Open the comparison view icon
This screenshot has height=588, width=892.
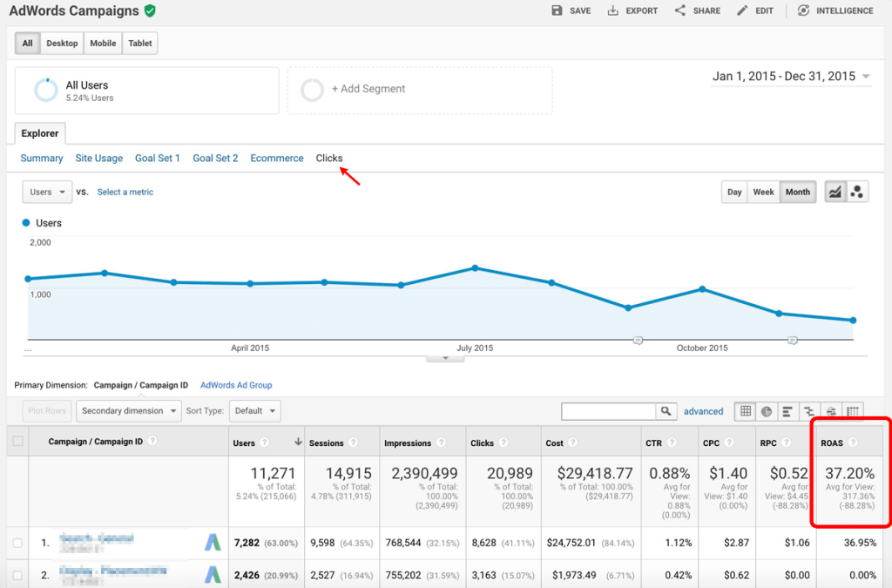[809, 410]
